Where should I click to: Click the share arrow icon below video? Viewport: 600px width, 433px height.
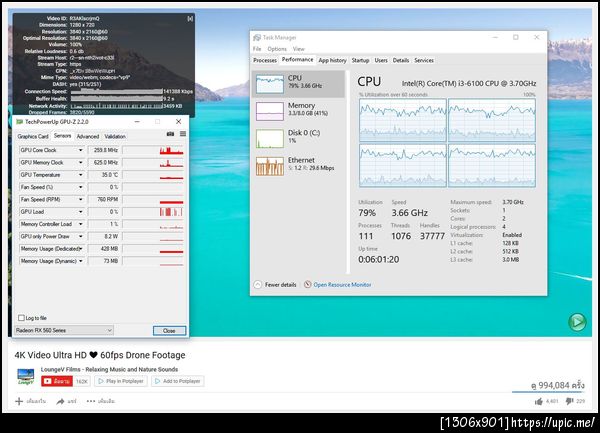point(60,401)
